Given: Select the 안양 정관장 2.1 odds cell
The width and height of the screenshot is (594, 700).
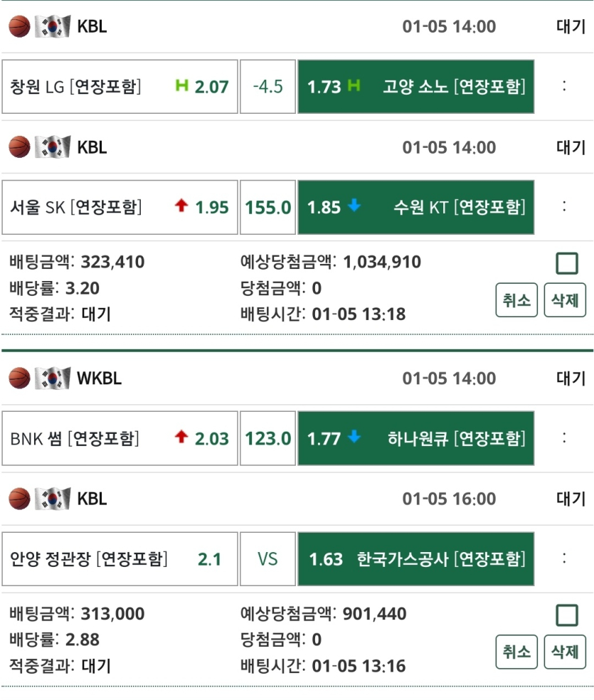Looking at the screenshot, I should coord(120,559).
